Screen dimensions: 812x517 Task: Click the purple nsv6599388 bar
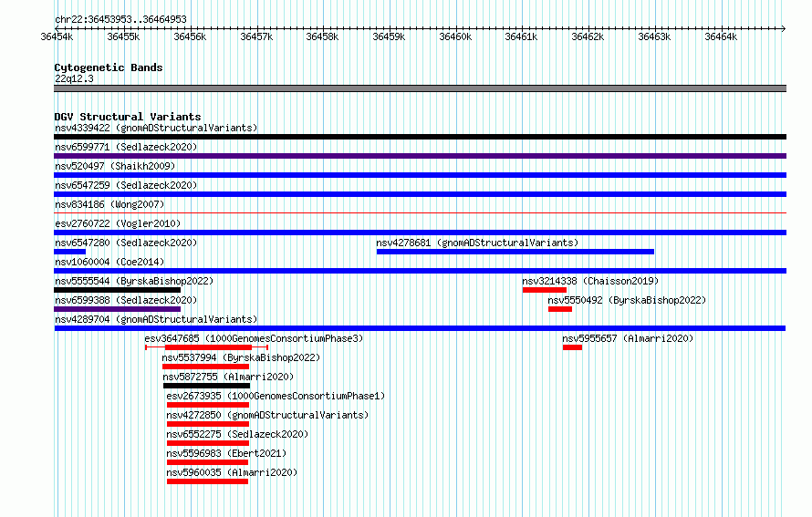[117, 309]
